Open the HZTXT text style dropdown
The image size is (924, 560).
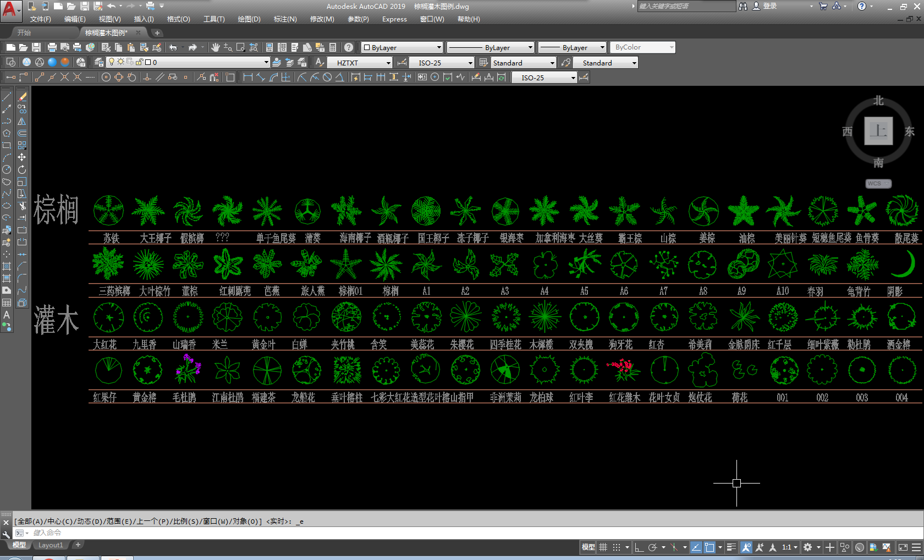pos(360,63)
